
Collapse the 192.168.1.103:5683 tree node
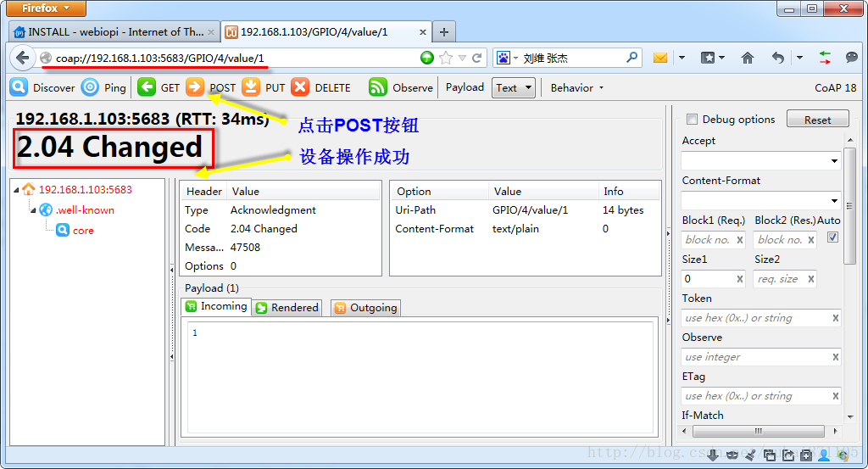click(x=16, y=190)
